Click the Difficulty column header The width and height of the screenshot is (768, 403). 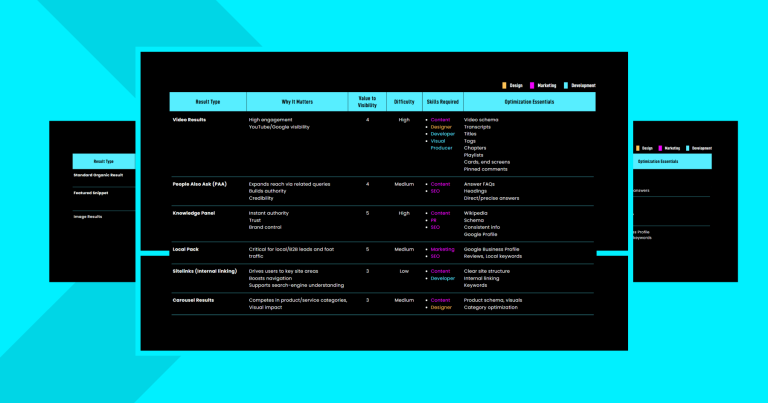(x=404, y=102)
